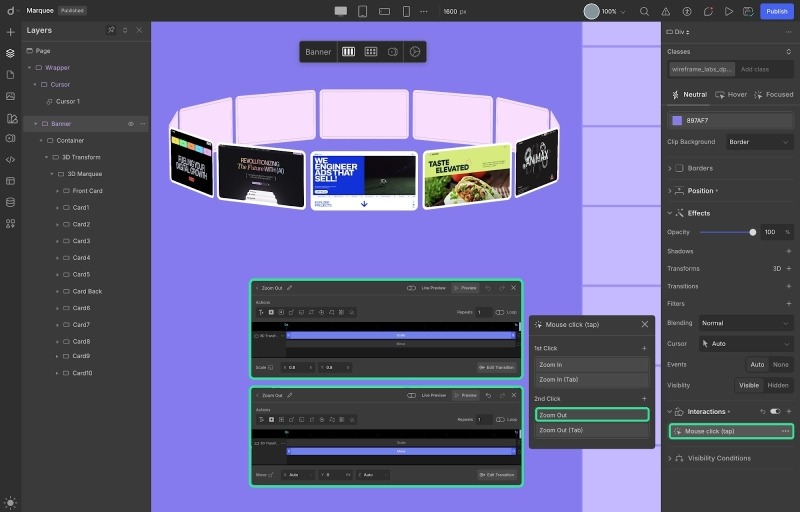This screenshot has width=800, height=512.
Task: Click the Publish button
Action: 776,11
